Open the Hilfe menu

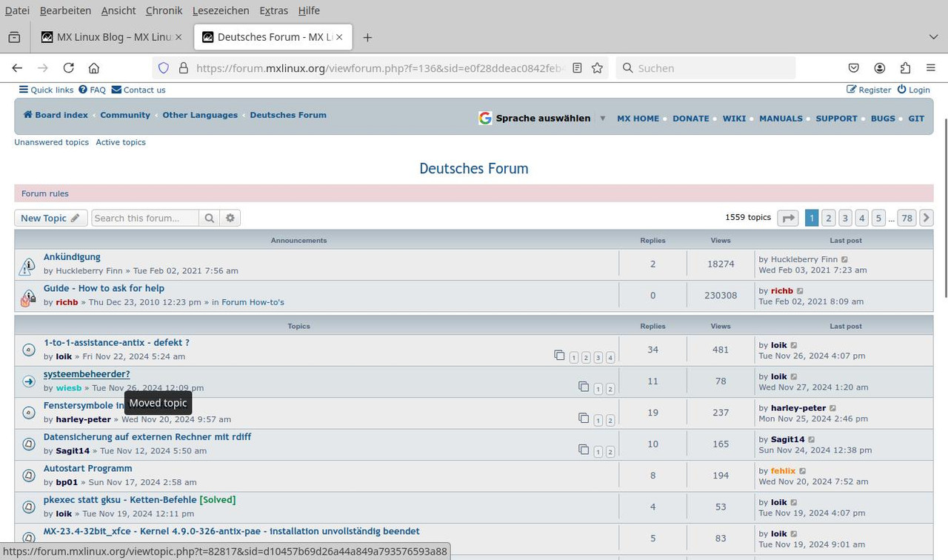click(309, 10)
